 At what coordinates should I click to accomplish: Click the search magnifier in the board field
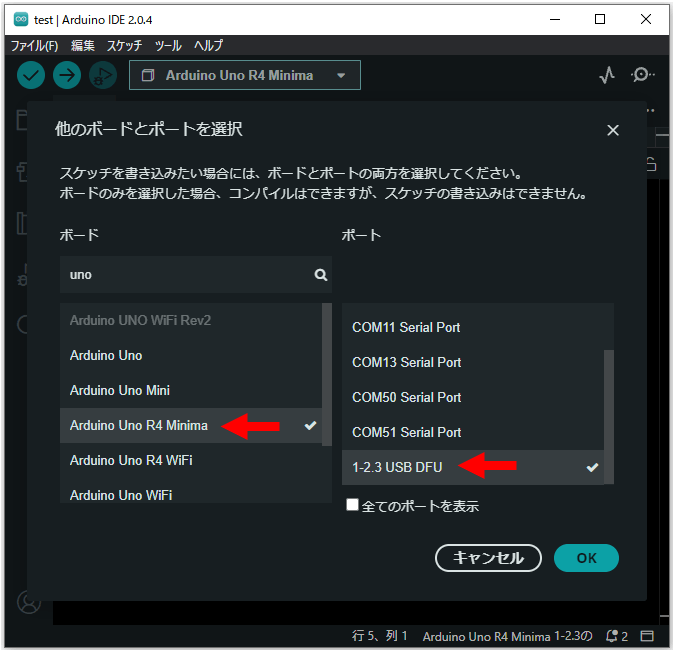tap(321, 275)
